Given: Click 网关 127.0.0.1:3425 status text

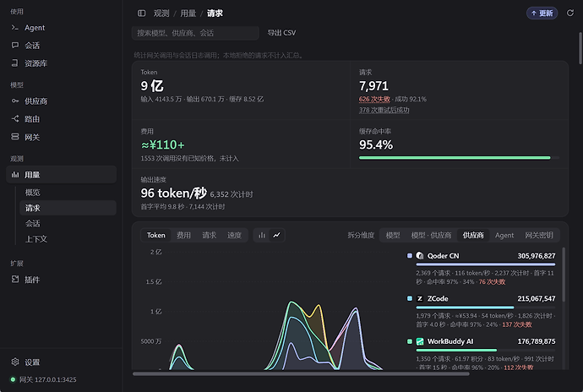Looking at the screenshot, I should point(47,379).
